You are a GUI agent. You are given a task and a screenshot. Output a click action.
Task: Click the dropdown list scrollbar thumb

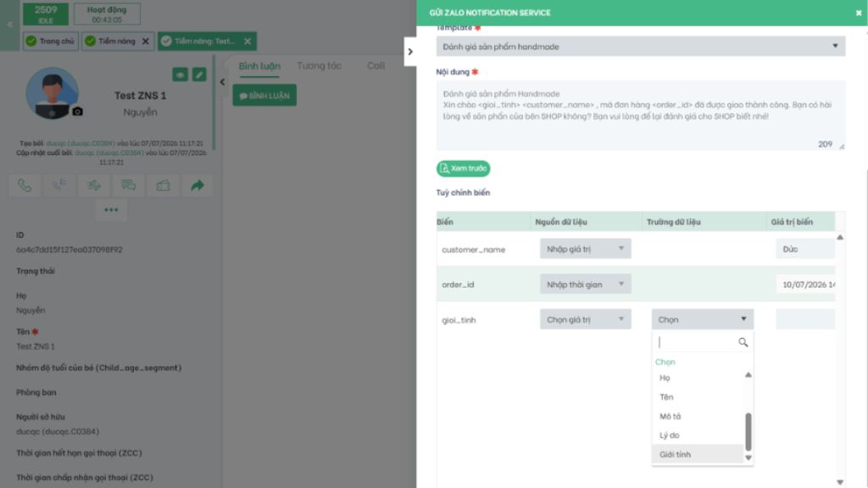[748, 431]
